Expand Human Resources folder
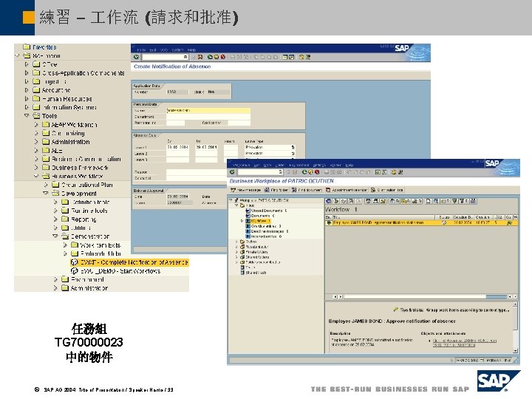 [x=27, y=99]
